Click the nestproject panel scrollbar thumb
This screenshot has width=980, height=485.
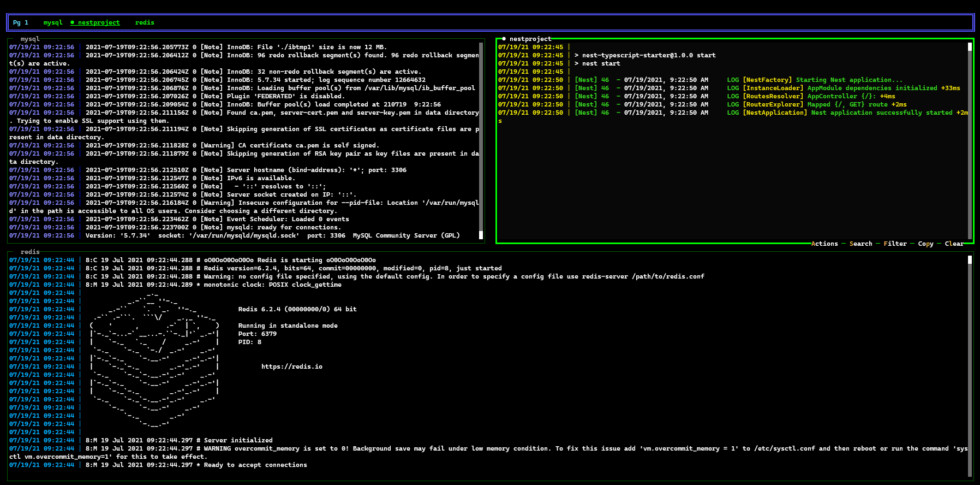click(x=970, y=46)
